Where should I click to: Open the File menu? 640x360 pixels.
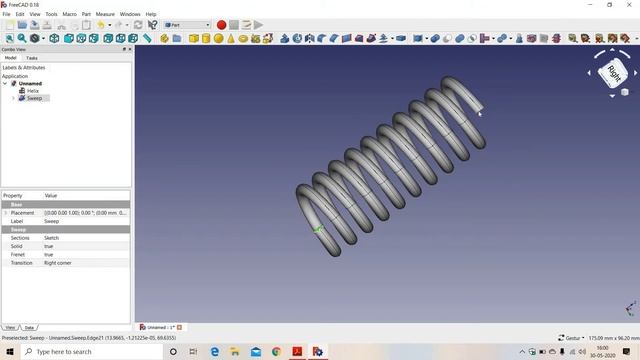[x=7, y=14]
